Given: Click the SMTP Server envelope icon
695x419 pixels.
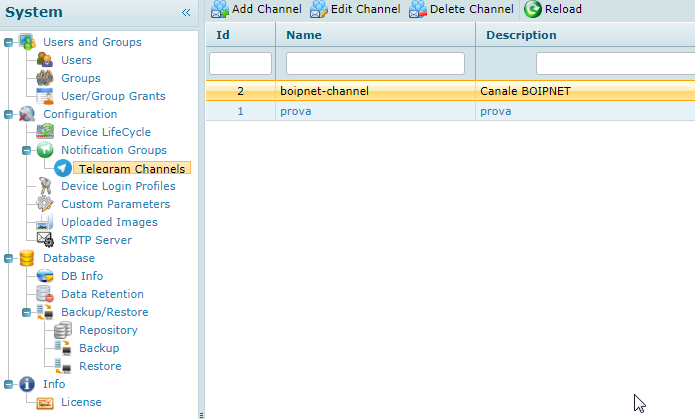Looking at the screenshot, I should [45, 240].
